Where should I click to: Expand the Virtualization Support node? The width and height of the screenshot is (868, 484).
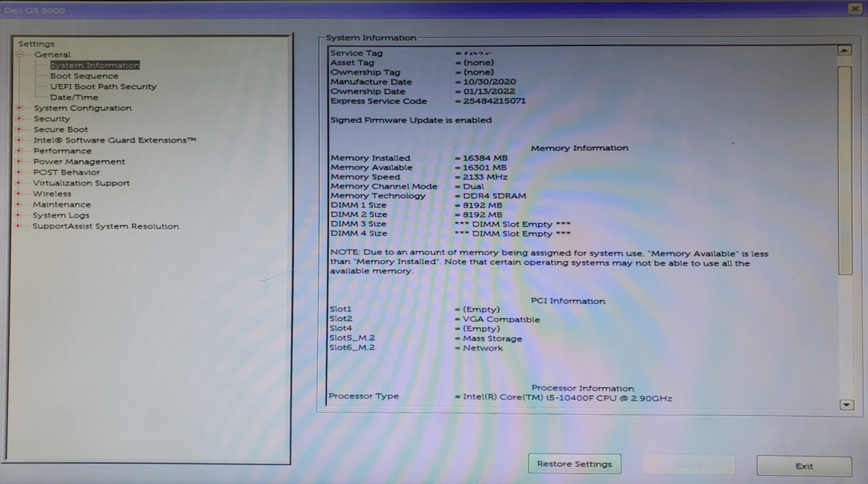point(19,183)
